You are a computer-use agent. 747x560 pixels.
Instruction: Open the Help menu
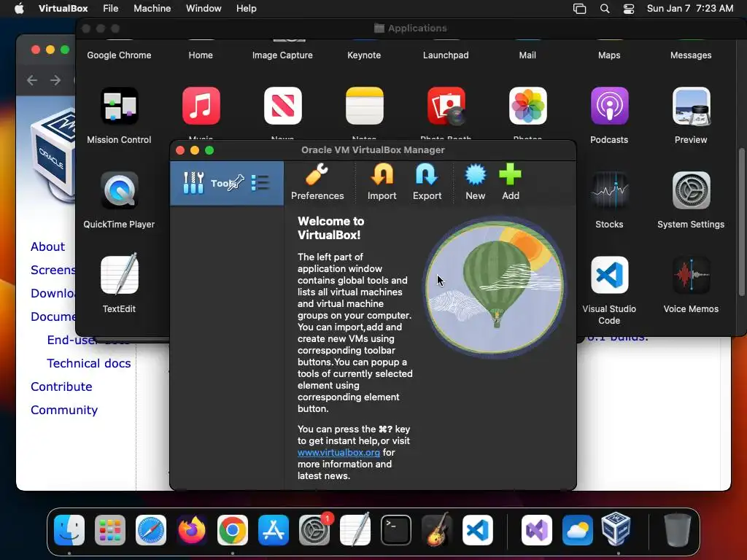[247, 9]
